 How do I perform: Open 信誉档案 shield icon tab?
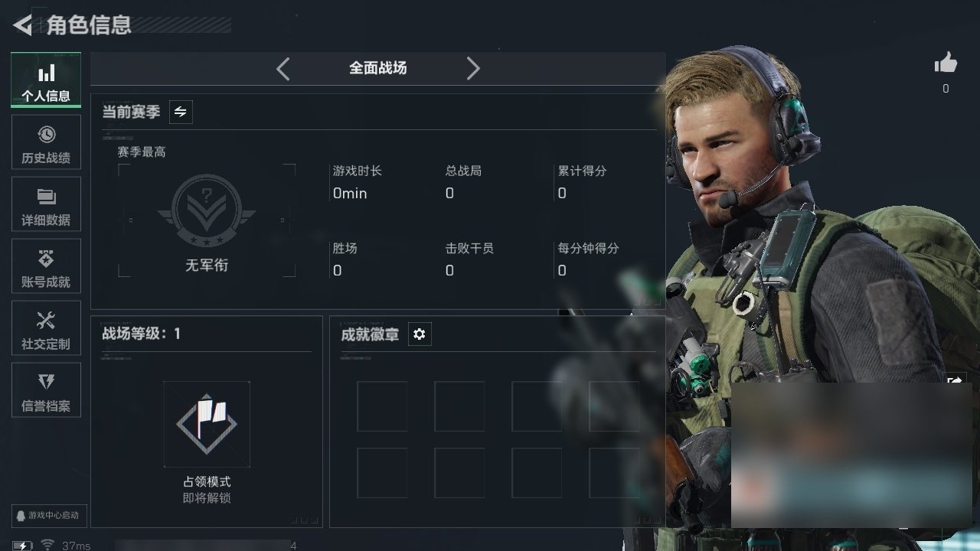(x=46, y=391)
